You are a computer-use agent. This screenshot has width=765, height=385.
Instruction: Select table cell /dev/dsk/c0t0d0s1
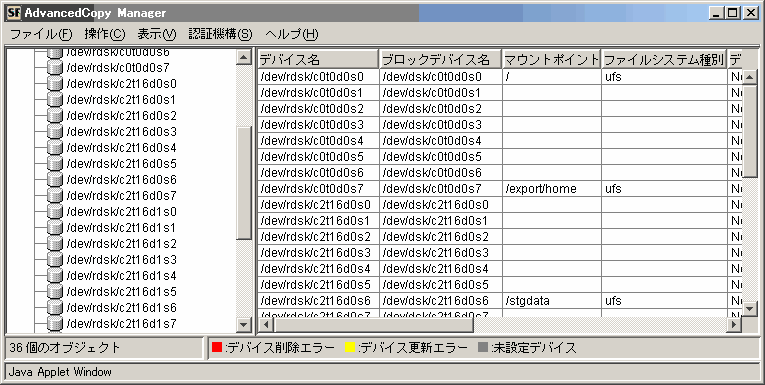(441, 93)
